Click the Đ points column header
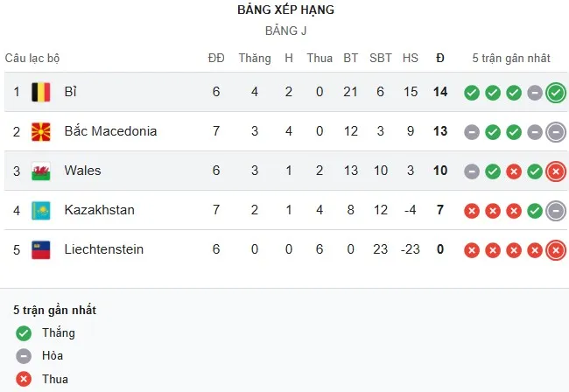569x392 pixels. (440, 58)
